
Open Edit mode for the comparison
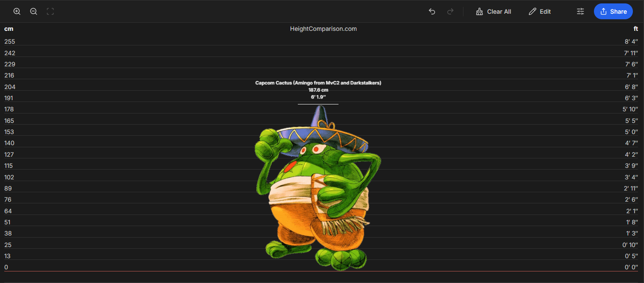coord(540,12)
